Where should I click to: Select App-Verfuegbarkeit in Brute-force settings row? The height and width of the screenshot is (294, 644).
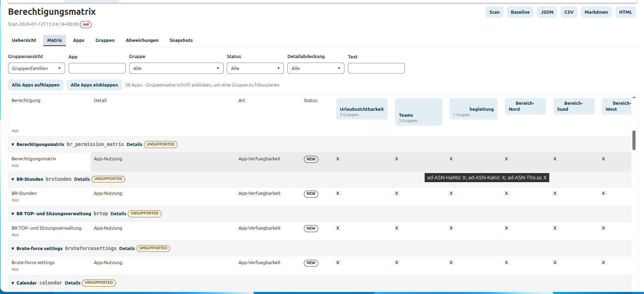260,263
